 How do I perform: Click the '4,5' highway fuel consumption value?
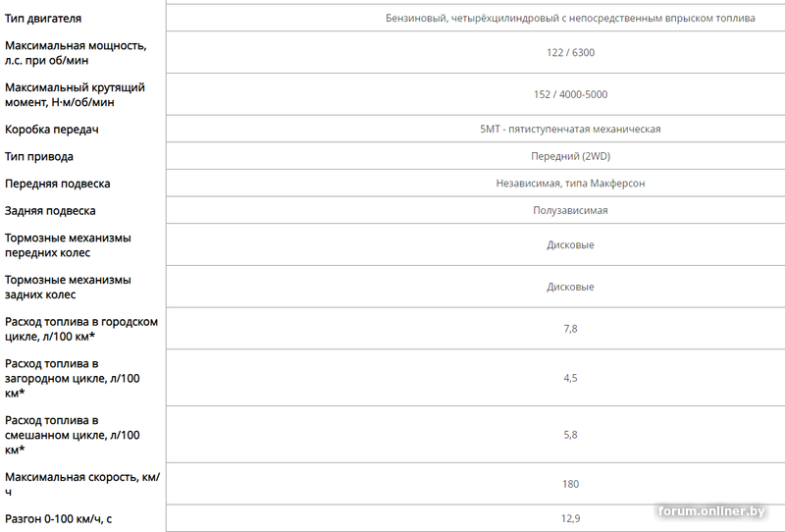(x=570, y=379)
